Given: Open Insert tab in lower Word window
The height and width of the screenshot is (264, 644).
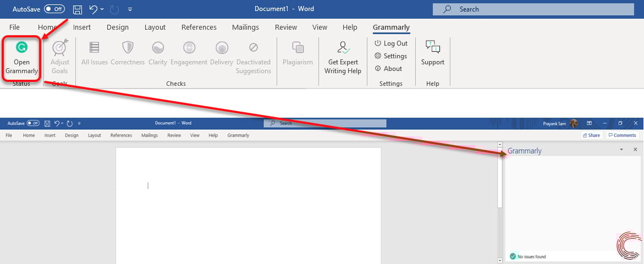Looking at the screenshot, I should [x=49, y=135].
